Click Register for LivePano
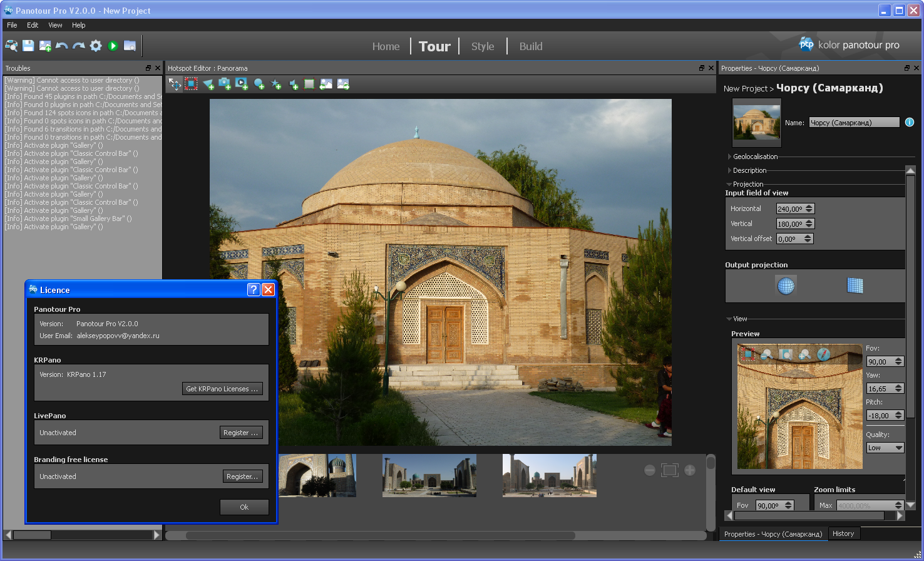Viewport: 924px width, 561px height. click(241, 433)
